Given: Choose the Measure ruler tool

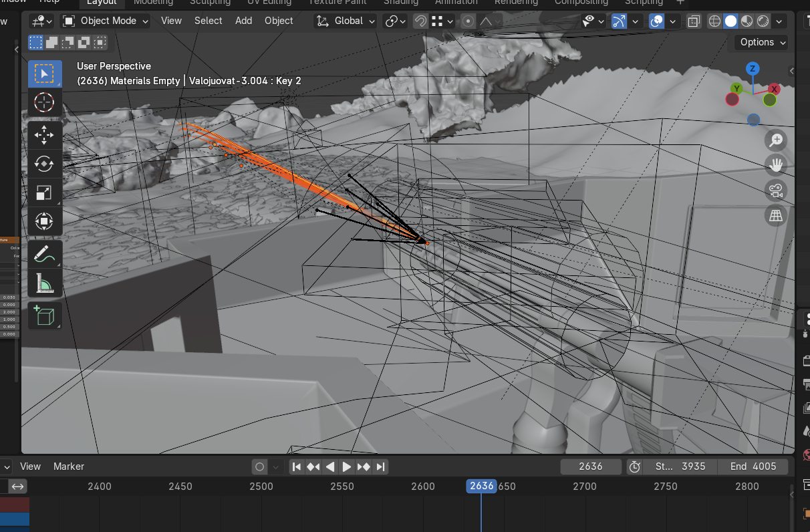Looking at the screenshot, I should click(x=45, y=283).
